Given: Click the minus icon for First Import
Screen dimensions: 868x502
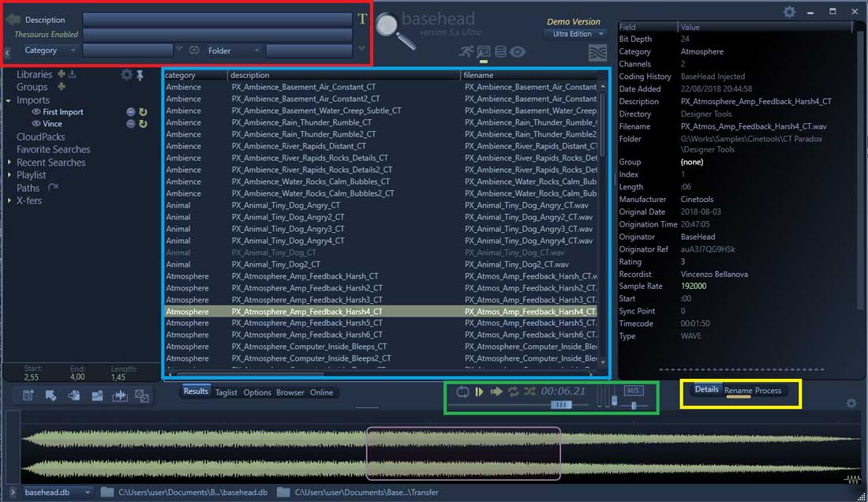Looking at the screenshot, I should [x=131, y=112].
